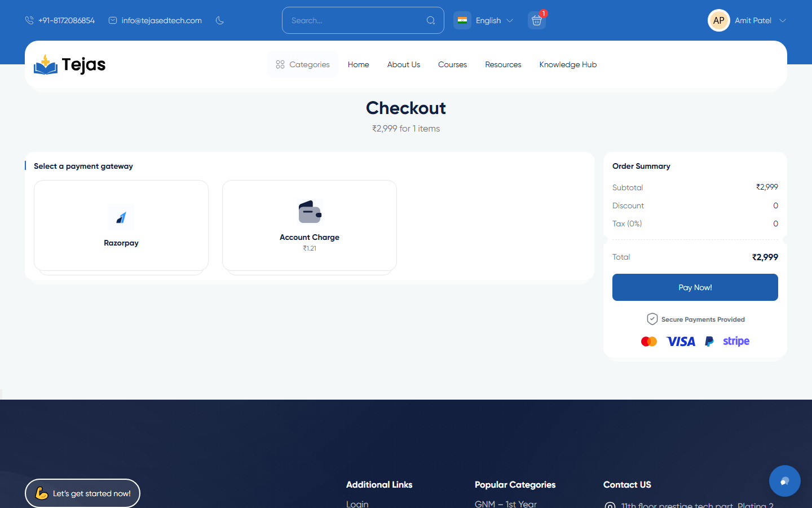The image size is (812, 508).
Task: Open About Us page
Action: [x=404, y=64]
